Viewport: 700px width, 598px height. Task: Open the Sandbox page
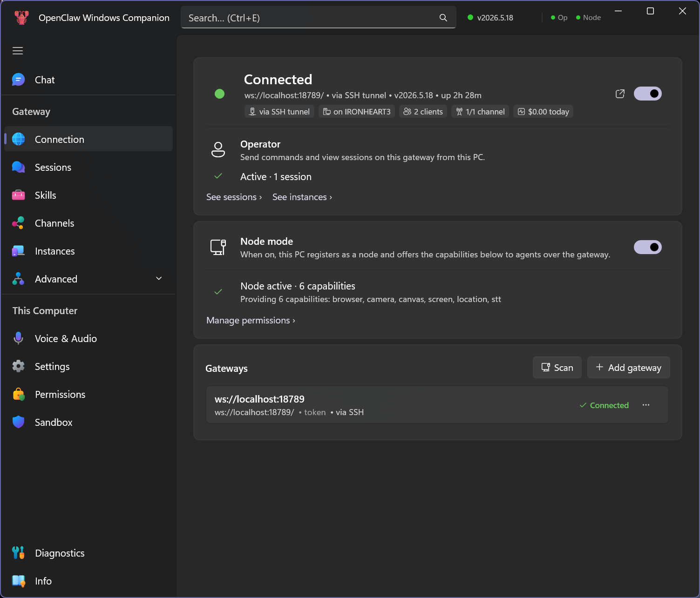click(88, 423)
